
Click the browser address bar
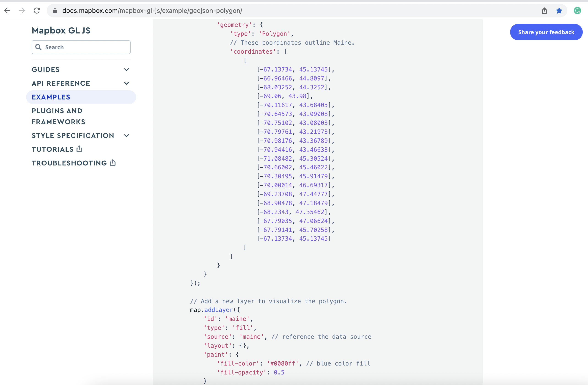coord(173,11)
